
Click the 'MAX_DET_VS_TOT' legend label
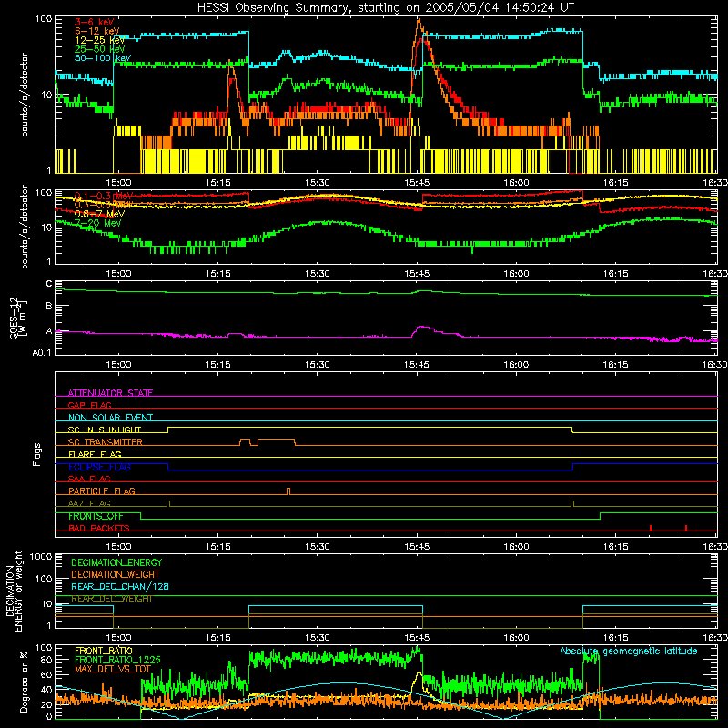tap(113, 669)
